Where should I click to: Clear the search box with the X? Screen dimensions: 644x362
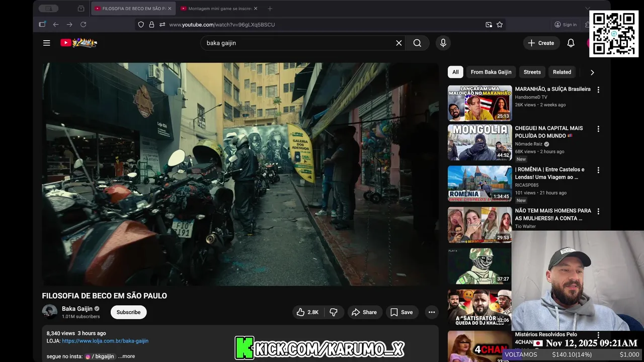399,43
